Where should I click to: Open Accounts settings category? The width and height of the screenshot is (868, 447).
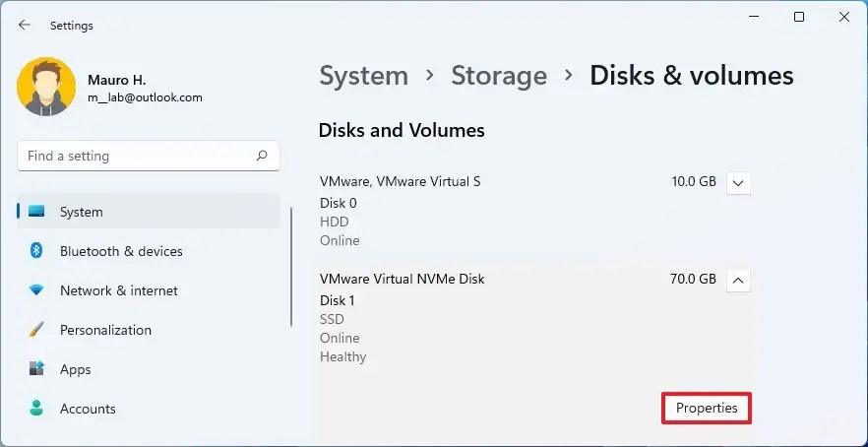(x=149, y=409)
